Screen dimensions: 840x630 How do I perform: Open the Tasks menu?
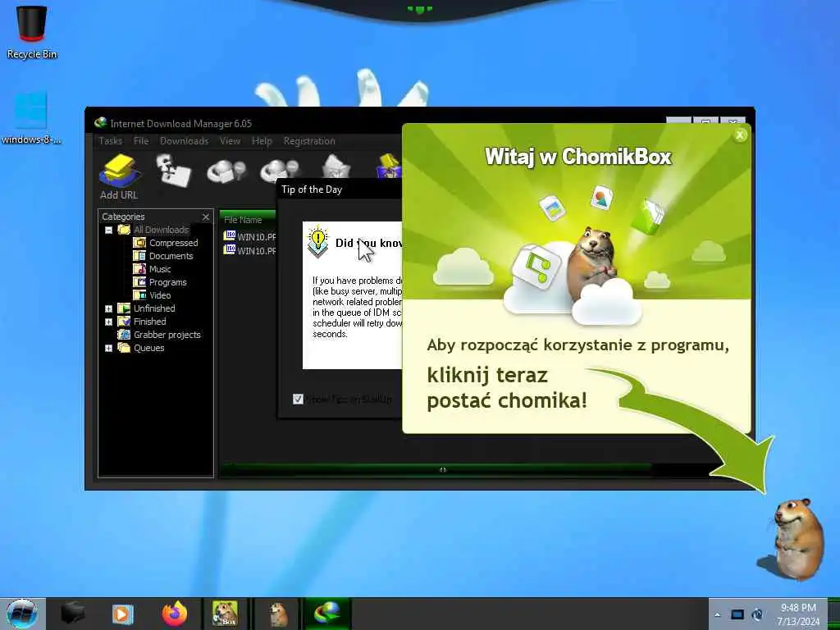[x=111, y=141]
